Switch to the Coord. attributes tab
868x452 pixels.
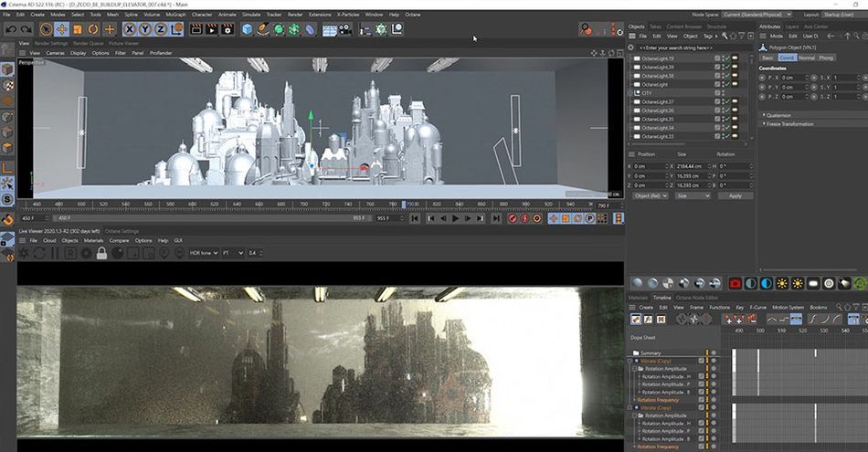click(786, 58)
